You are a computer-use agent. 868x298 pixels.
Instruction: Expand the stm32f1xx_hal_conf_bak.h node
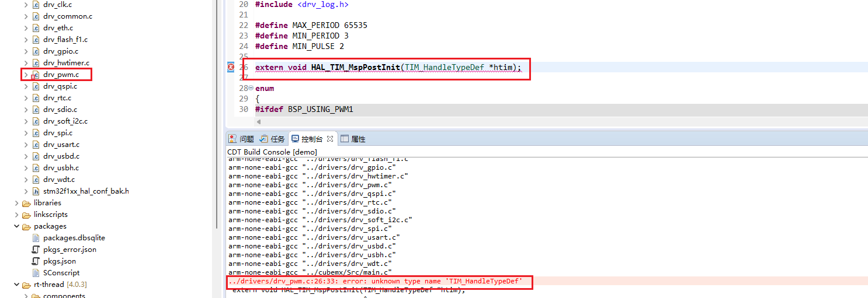click(26, 191)
